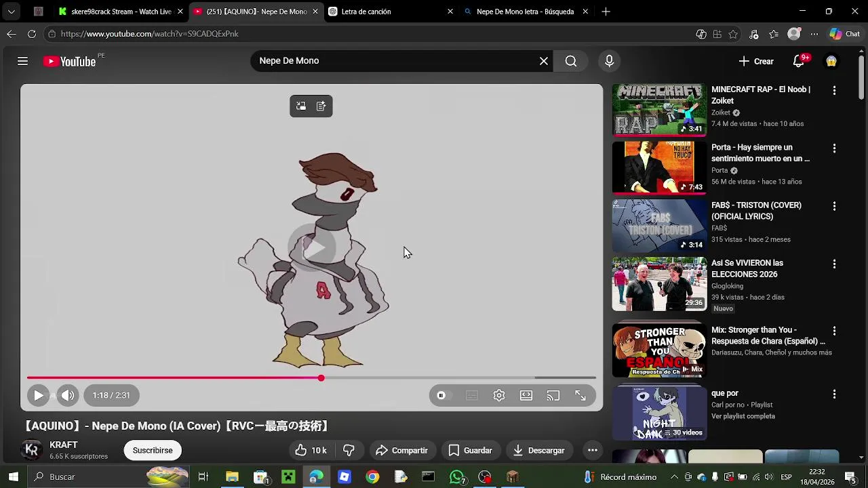Image resolution: width=868 pixels, height=488 pixels.
Task: Go back in the browser
Action: pos(12,34)
